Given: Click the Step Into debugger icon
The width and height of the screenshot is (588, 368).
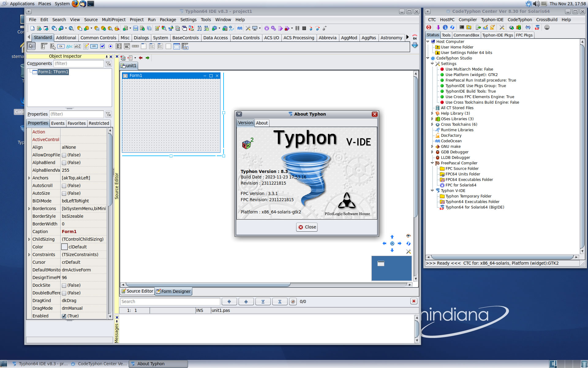Looking at the screenshot, I should (x=311, y=28).
